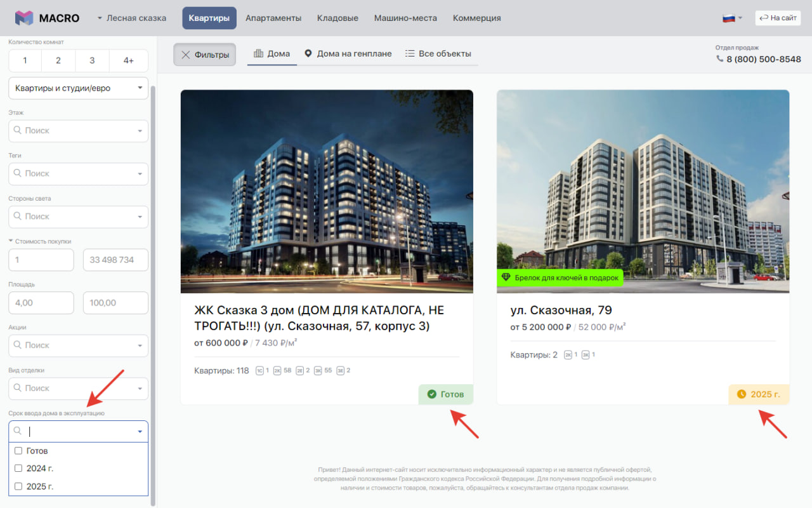Close the Фильтры panel button
Image resolution: width=812 pixels, height=508 pixels.
point(205,55)
